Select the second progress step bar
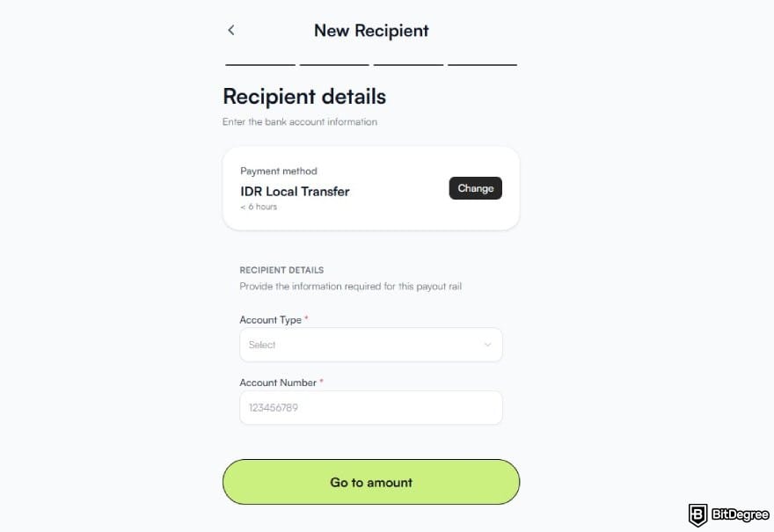Screen dimensions: 774x532 point(333,63)
